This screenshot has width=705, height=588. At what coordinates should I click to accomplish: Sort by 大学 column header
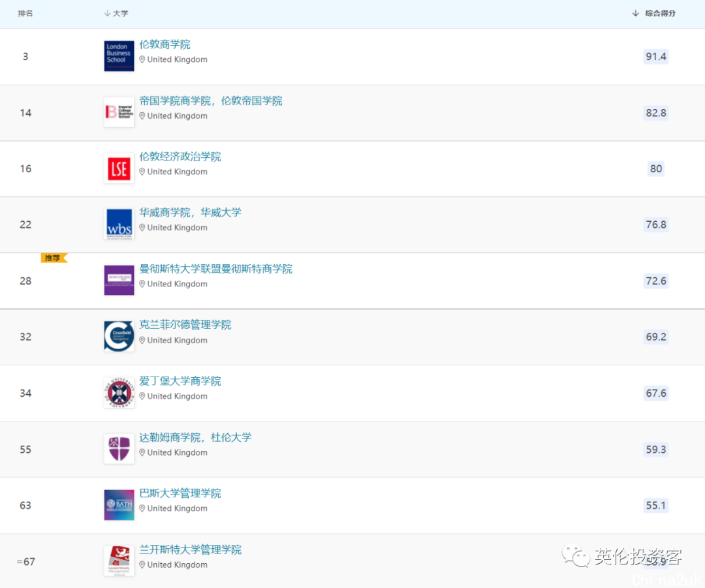pyautogui.click(x=116, y=14)
